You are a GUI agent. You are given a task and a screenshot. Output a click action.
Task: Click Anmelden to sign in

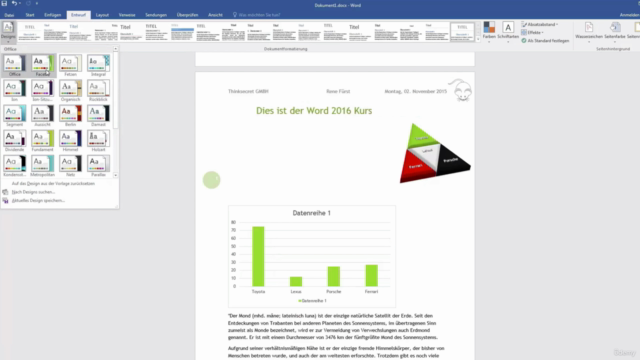[x=629, y=15]
